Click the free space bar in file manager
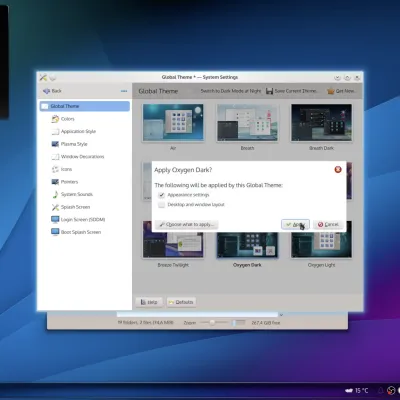The image size is (400, 400). [x=239, y=322]
